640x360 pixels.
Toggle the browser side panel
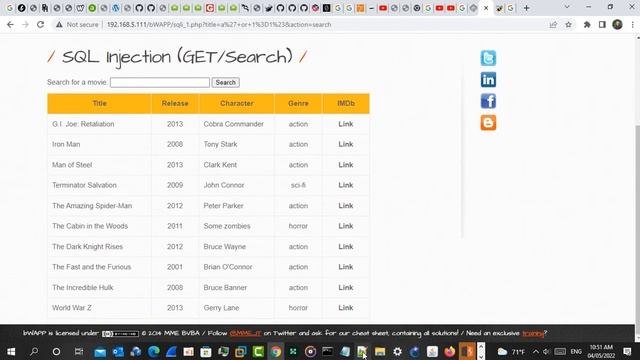602,24
